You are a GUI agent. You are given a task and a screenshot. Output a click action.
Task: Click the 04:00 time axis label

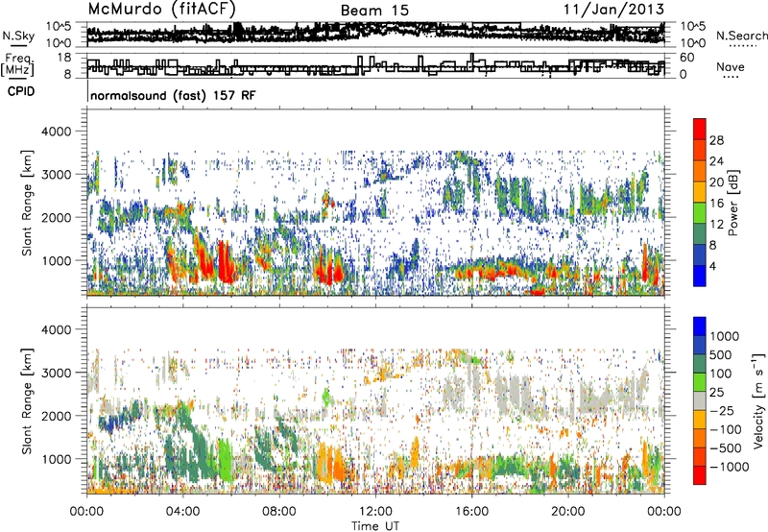[x=182, y=512]
